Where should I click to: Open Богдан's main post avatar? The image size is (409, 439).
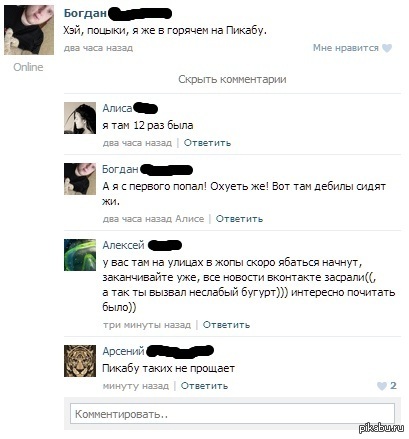coord(29,30)
